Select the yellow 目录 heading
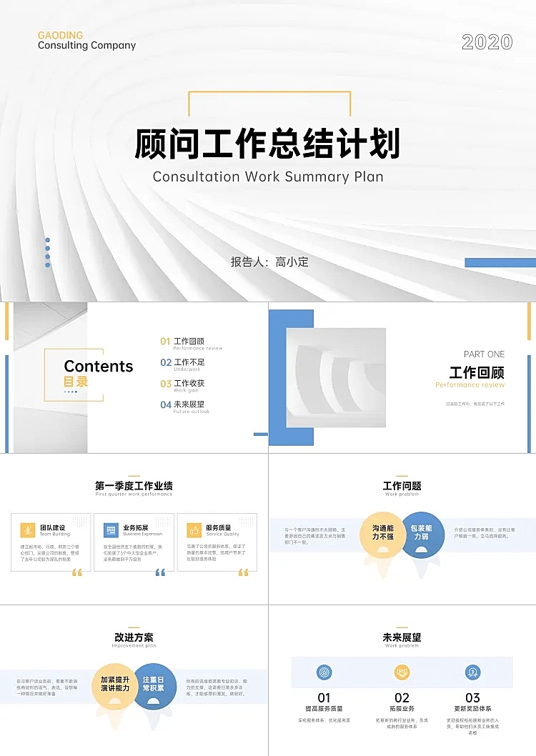Viewport: 536px width, 756px height. 76,382
